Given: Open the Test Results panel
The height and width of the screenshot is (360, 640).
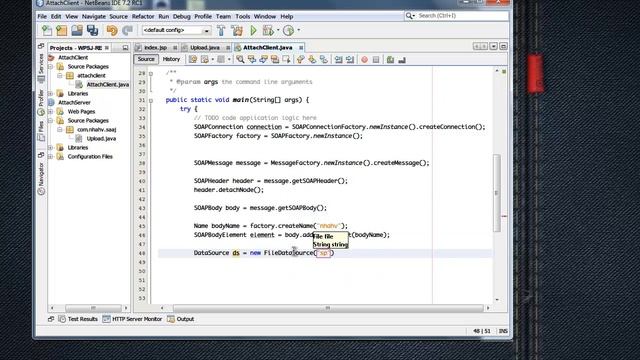Looking at the screenshot, I should (x=78, y=319).
